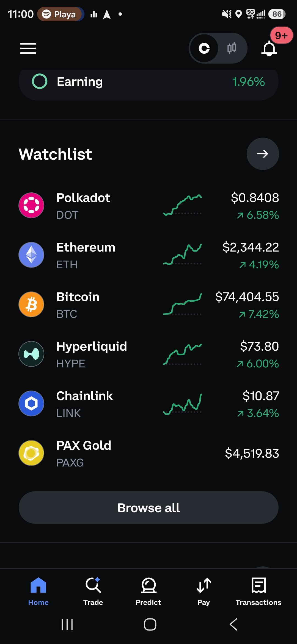Screen dimensions: 297x644
Task: Tap the Polkadot coin icon
Action: (x=31, y=205)
